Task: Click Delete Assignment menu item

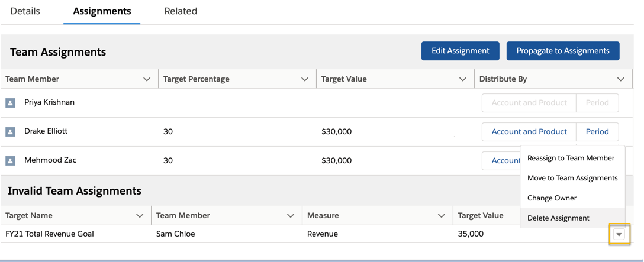Action: tap(558, 218)
